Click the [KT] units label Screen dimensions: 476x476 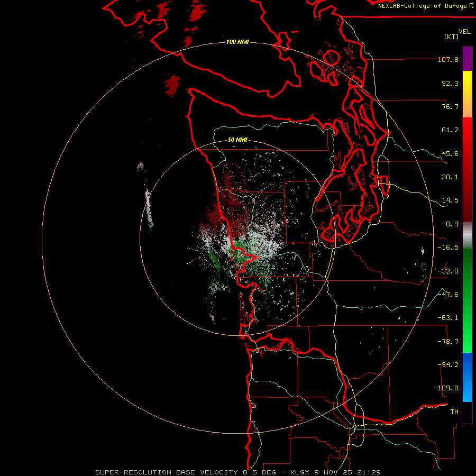(x=452, y=36)
